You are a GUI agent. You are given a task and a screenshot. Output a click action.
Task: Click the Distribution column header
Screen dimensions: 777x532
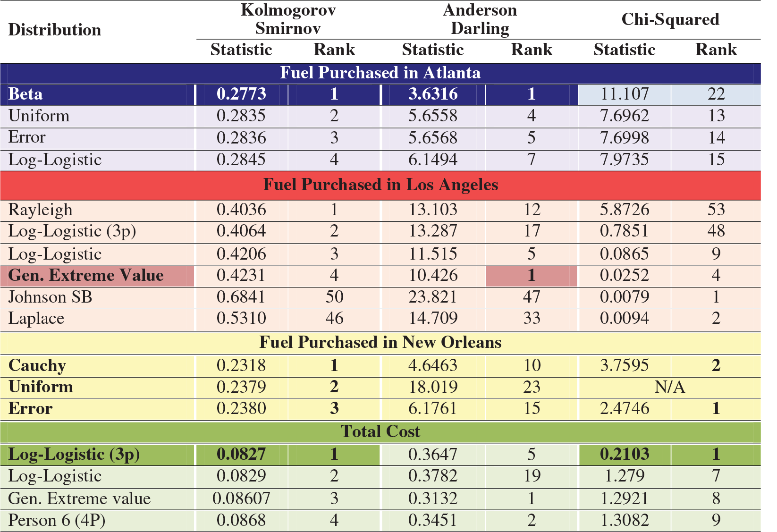[x=55, y=30]
